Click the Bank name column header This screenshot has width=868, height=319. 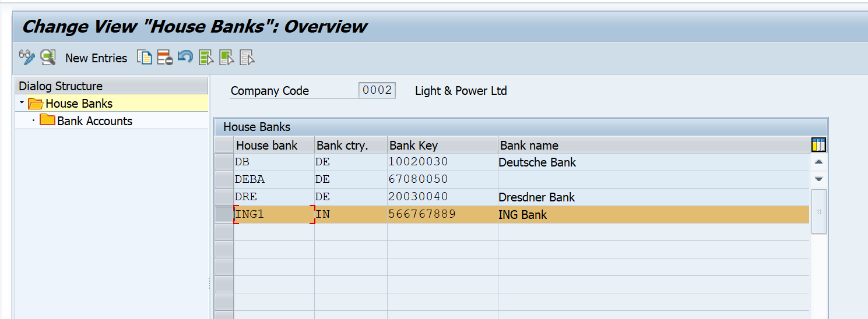653,146
